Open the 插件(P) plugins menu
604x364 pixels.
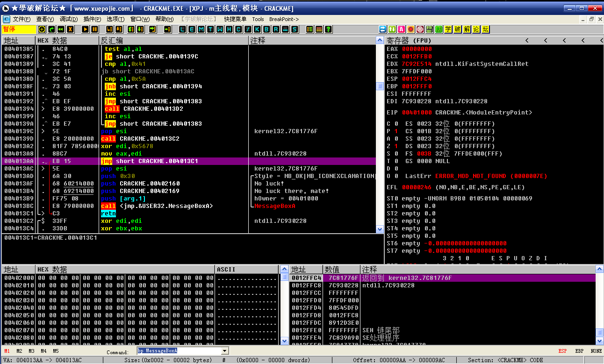tap(92, 19)
